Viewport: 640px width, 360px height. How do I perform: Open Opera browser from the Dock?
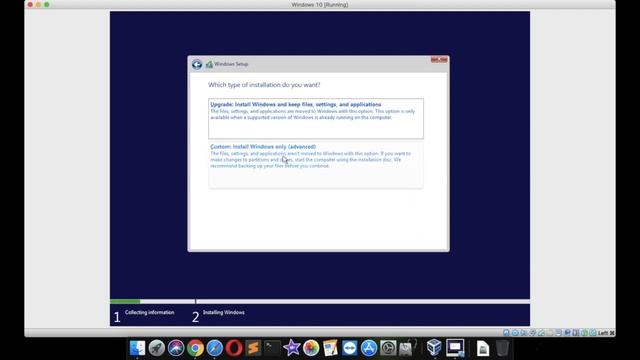pyautogui.click(x=234, y=348)
